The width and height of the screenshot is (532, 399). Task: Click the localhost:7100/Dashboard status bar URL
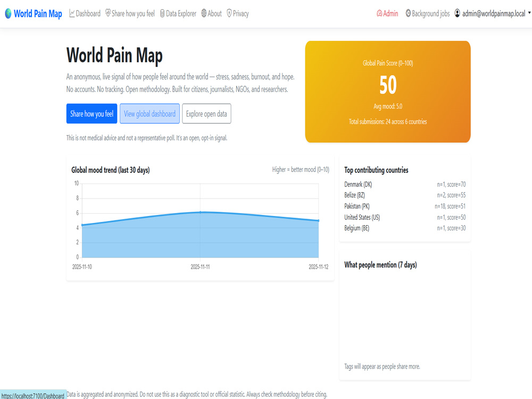click(x=33, y=396)
